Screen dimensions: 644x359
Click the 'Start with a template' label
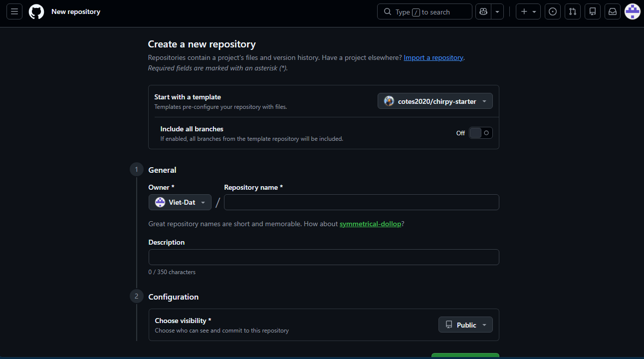coord(188,97)
